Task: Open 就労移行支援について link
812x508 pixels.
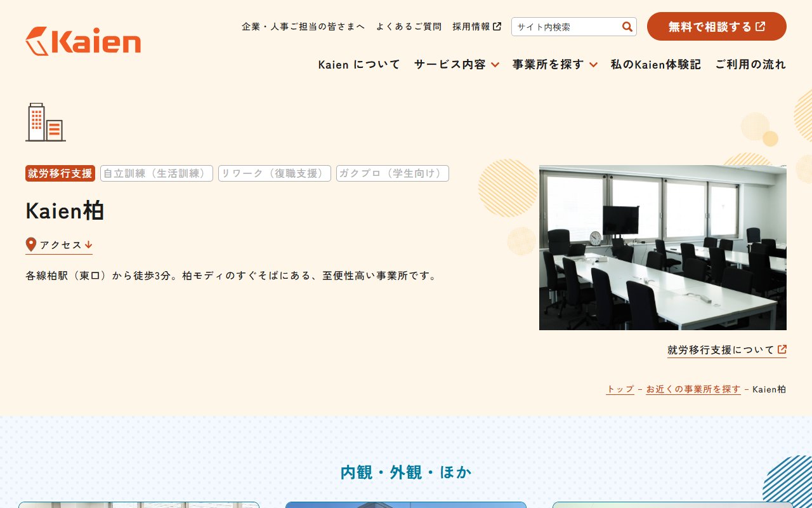Action: click(727, 350)
